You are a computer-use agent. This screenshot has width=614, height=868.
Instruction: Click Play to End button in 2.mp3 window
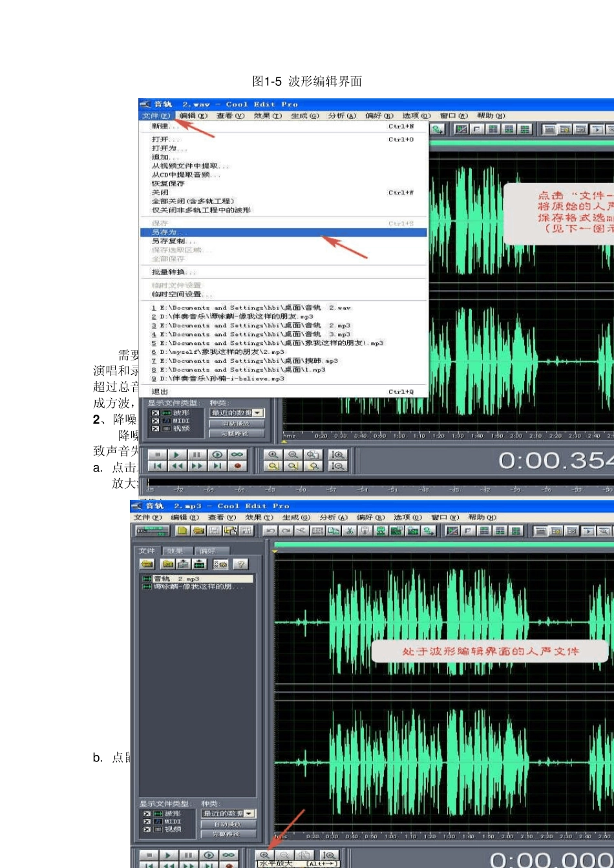(x=209, y=855)
